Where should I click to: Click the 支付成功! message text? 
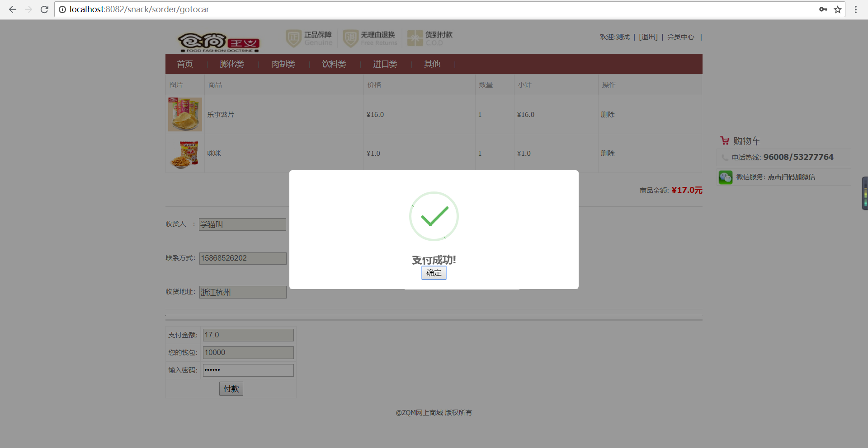pyautogui.click(x=434, y=260)
